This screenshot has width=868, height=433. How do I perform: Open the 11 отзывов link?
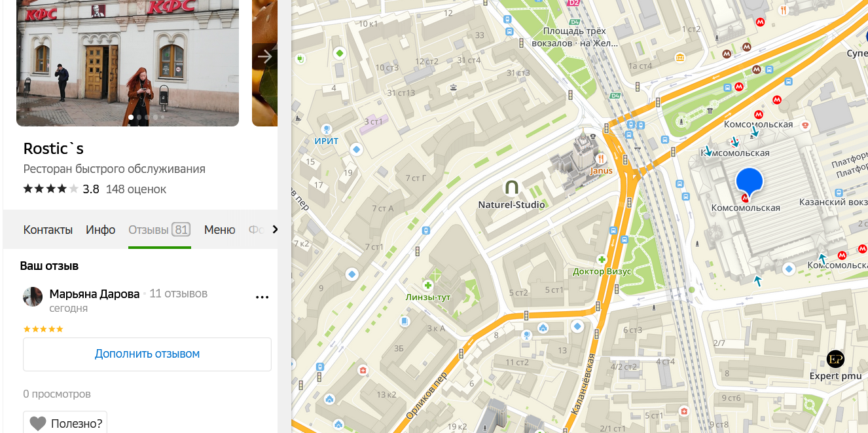[179, 293]
